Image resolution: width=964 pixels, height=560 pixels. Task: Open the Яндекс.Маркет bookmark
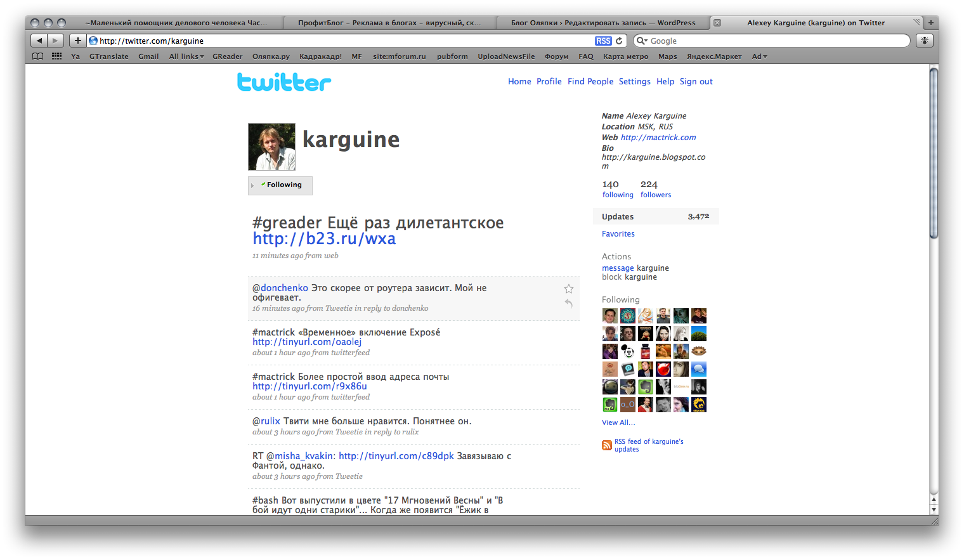point(714,56)
